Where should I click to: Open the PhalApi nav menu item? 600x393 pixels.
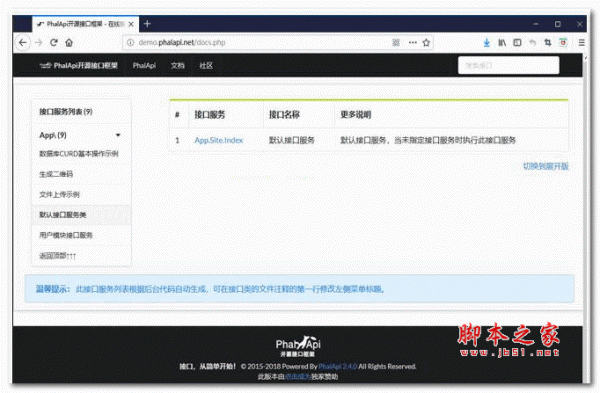144,65
